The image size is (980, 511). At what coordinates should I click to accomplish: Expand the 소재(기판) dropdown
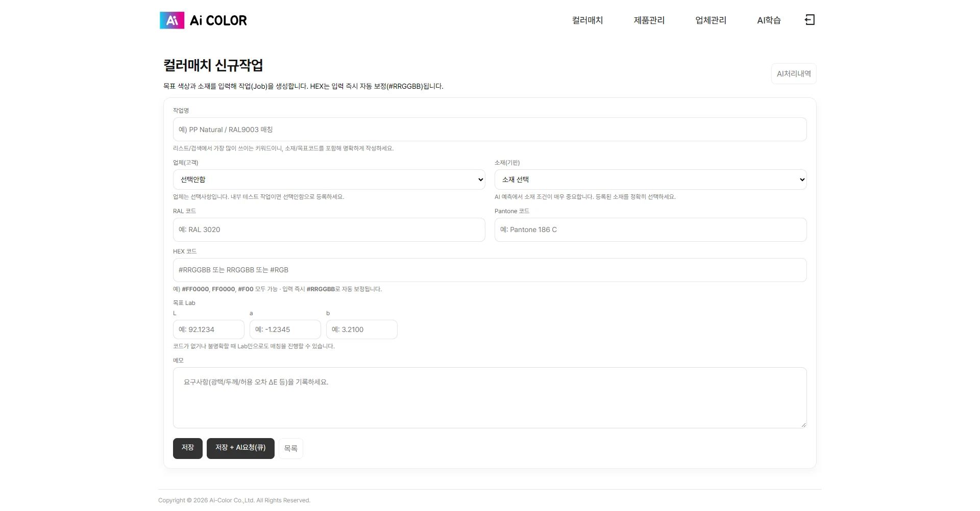pos(651,180)
